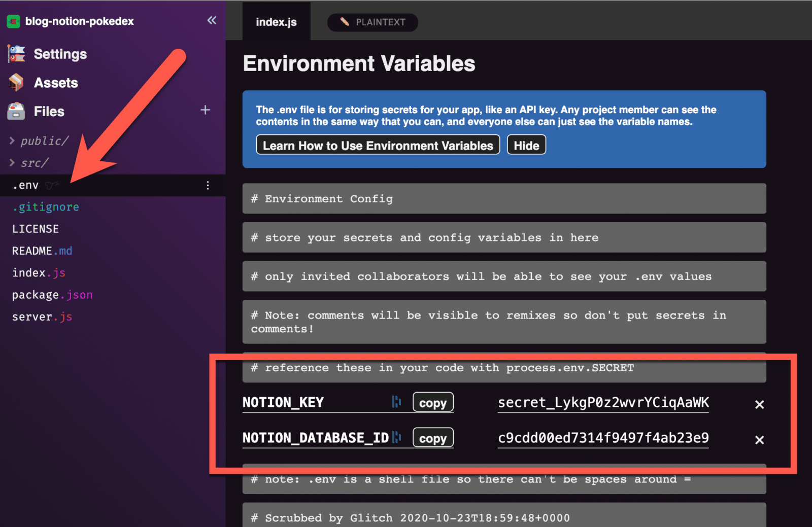Image resolution: width=812 pixels, height=527 pixels.
Task: Copy the NOTION_DATABASE_ID value
Action: coord(433,437)
